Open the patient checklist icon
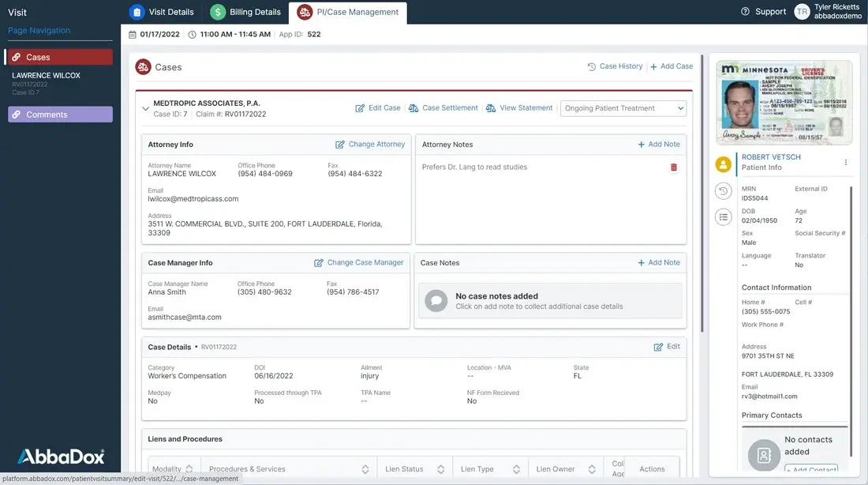The width and height of the screenshot is (868, 485). click(723, 217)
